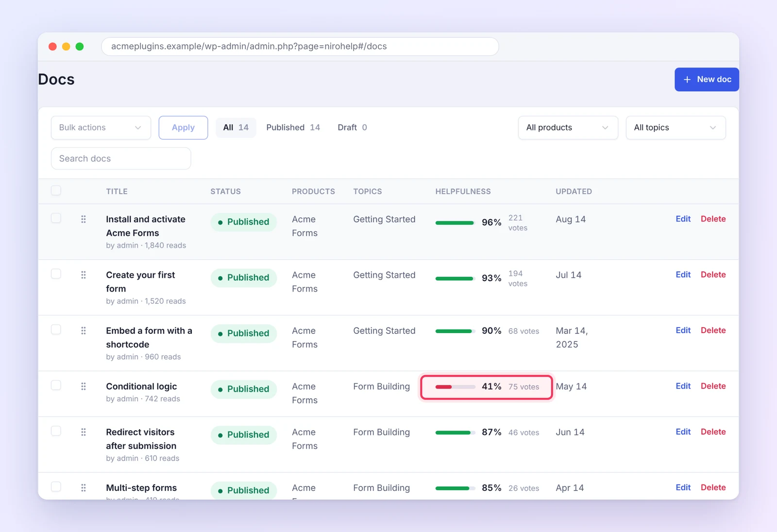Delete the Create your first form doc

pos(713,275)
